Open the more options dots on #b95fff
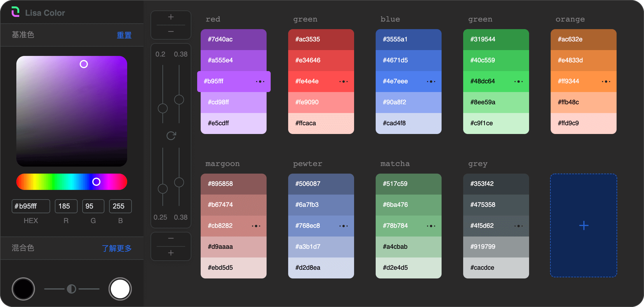The height and width of the screenshot is (307, 644). tap(260, 82)
